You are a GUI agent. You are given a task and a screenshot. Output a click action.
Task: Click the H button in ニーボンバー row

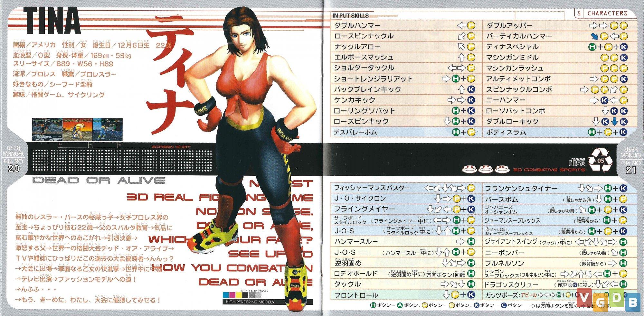(x=623, y=253)
